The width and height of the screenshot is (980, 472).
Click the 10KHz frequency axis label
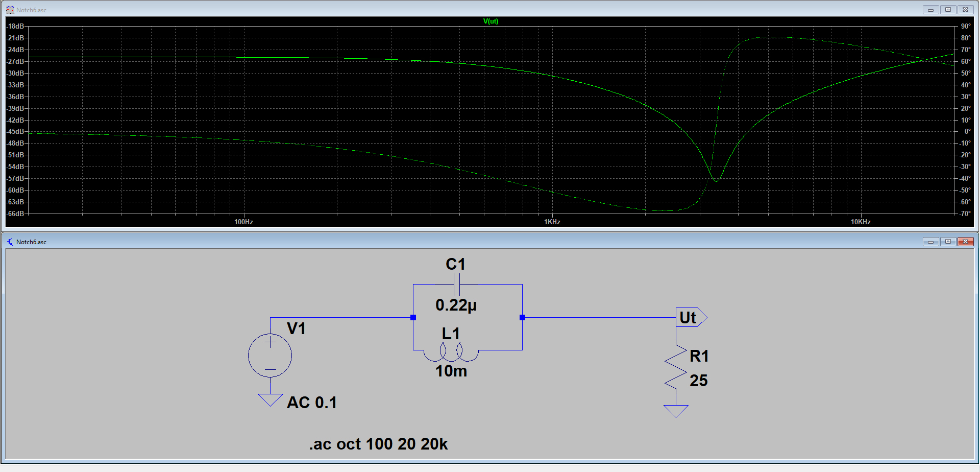(x=861, y=222)
